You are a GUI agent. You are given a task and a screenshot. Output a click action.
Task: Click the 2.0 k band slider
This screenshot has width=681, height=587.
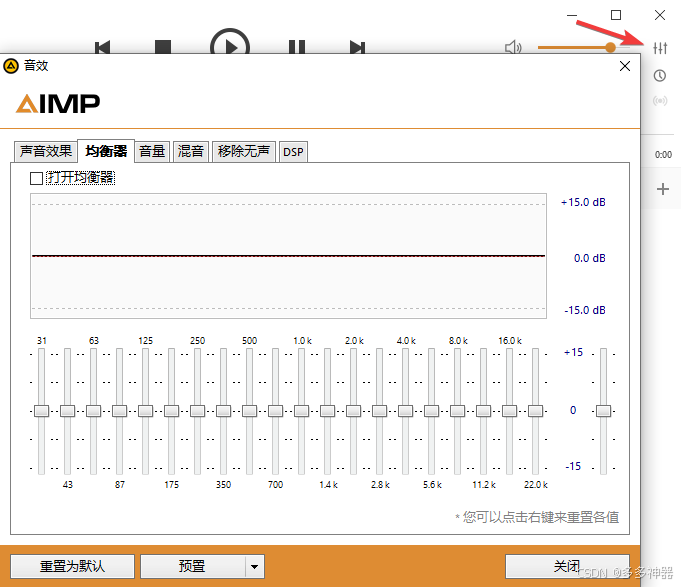pos(354,411)
